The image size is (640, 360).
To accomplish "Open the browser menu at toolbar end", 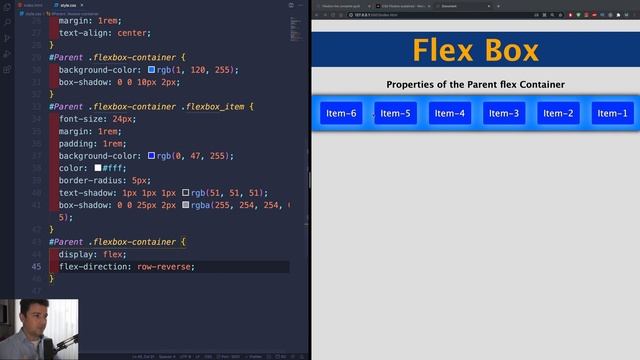I will pos(635,15).
